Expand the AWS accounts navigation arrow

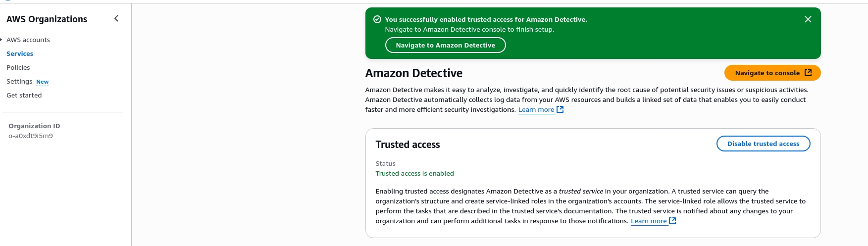coord(1,40)
